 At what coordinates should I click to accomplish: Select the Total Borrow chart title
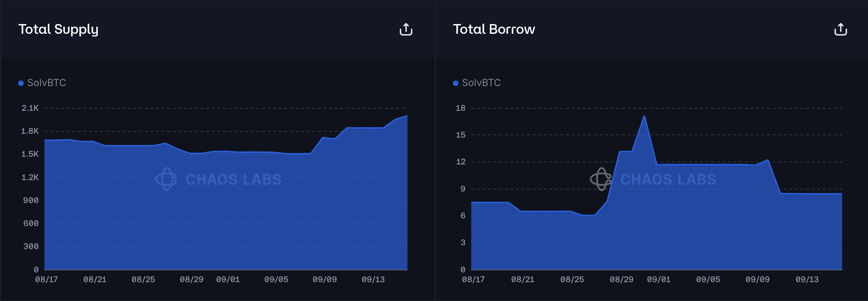pyautogui.click(x=494, y=29)
